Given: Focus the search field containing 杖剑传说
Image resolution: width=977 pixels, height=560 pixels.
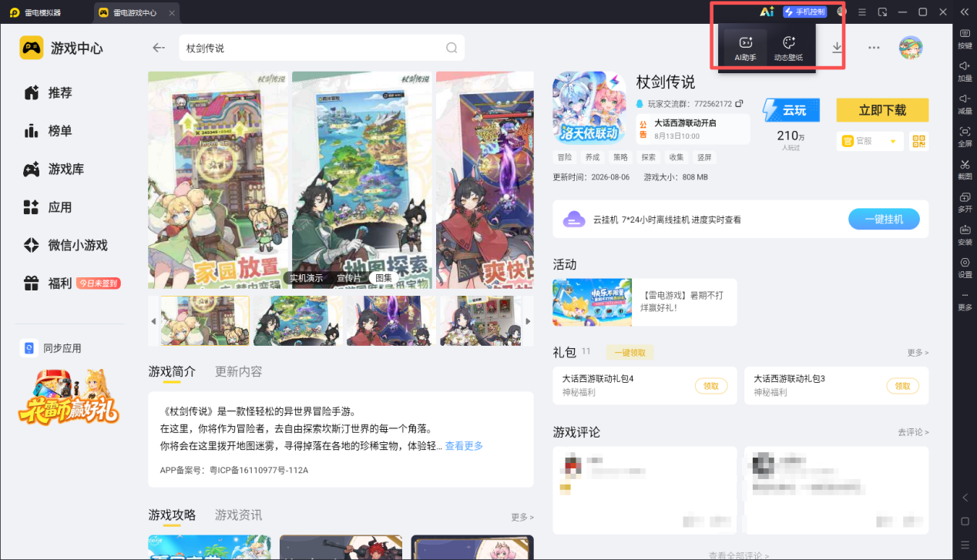Looking at the screenshot, I should [322, 48].
